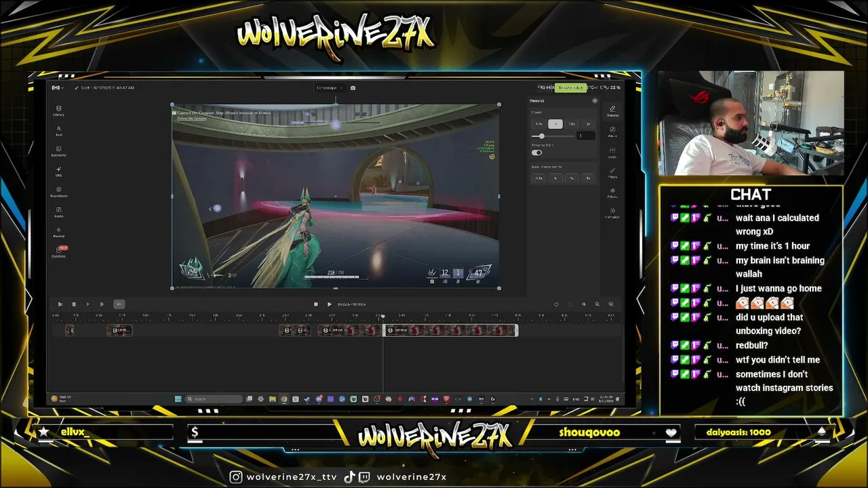Open the Windows Start menu
Image resolution: width=868 pixels, height=488 pixels.
(x=178, y=399)
